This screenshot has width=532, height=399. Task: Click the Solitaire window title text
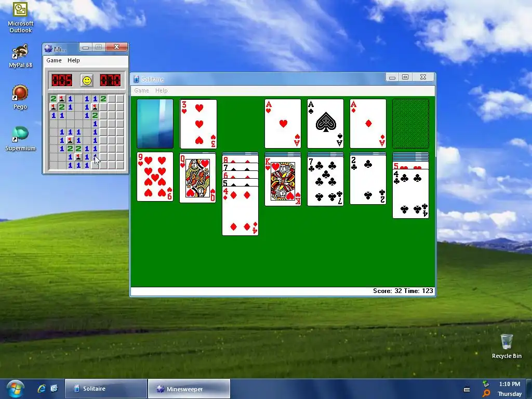point(153,79)
